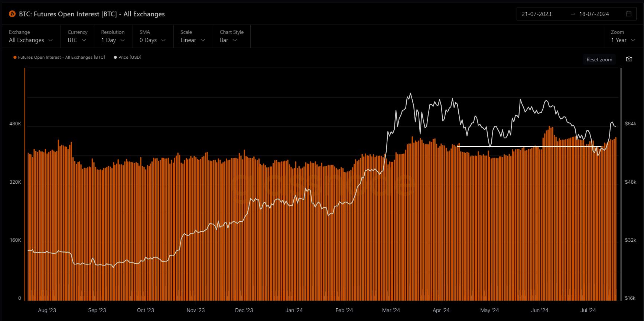644x321 pixels.
Task: Click the arrow between date range values
Action: (573, 14)
